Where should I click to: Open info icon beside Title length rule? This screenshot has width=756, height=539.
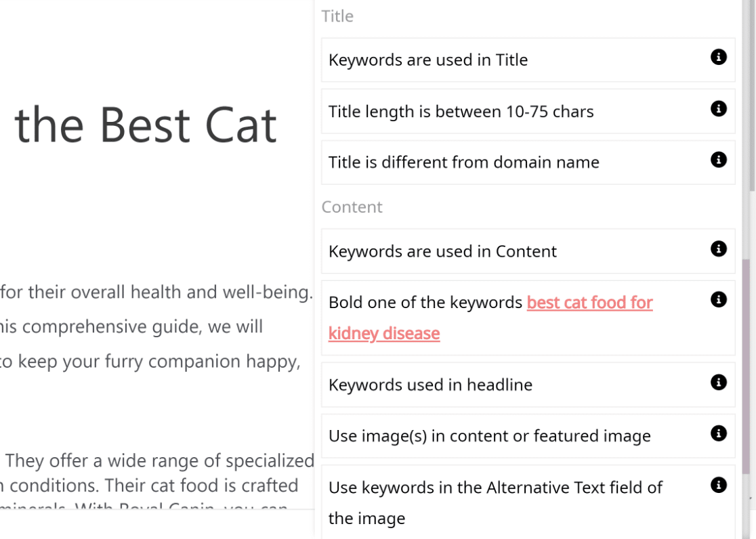click(718, 108)
